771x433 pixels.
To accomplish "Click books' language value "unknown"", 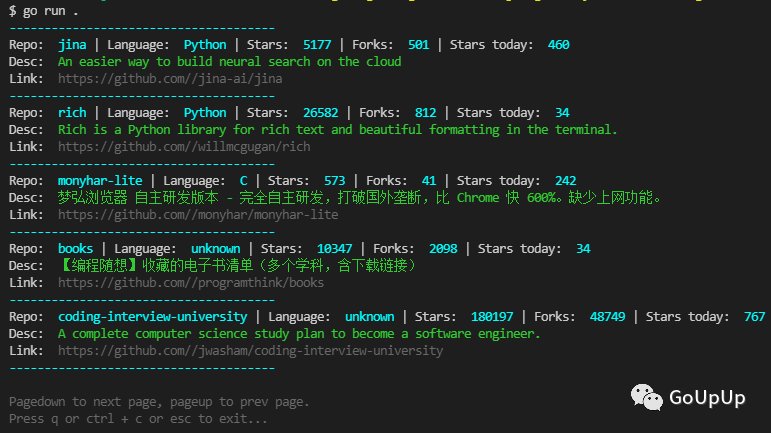I will click(x=216, y=249).
